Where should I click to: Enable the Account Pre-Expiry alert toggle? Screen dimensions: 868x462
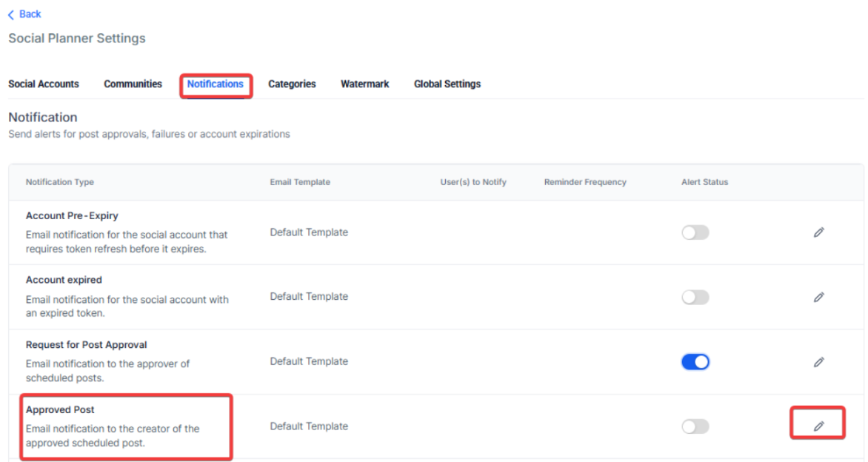pos(695,232)
